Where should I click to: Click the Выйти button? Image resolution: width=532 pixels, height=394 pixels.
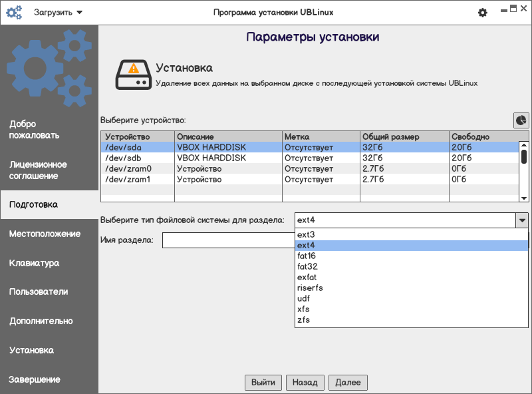[x=263, y=383]
